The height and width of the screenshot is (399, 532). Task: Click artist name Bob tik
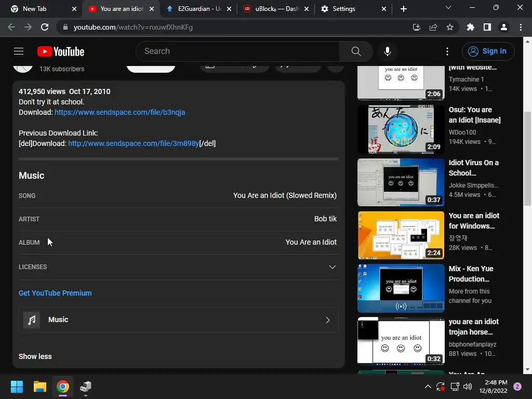pyautogui.click(x=325, y=219)
